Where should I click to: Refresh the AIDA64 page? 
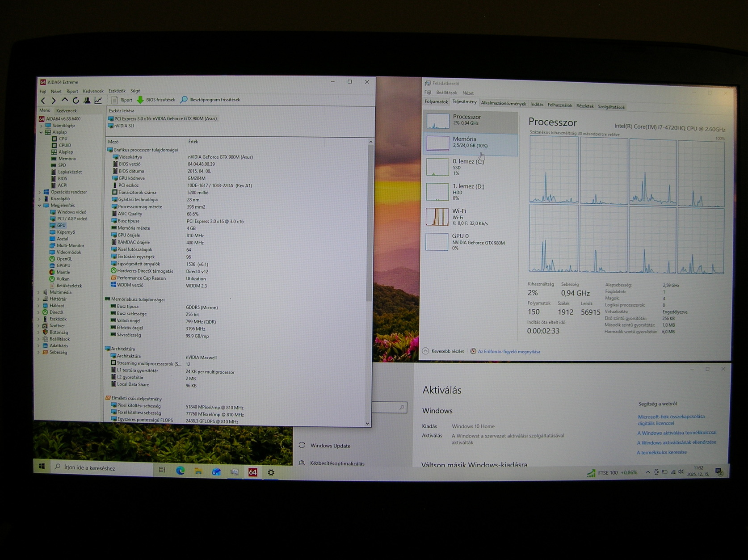point(76,101)
